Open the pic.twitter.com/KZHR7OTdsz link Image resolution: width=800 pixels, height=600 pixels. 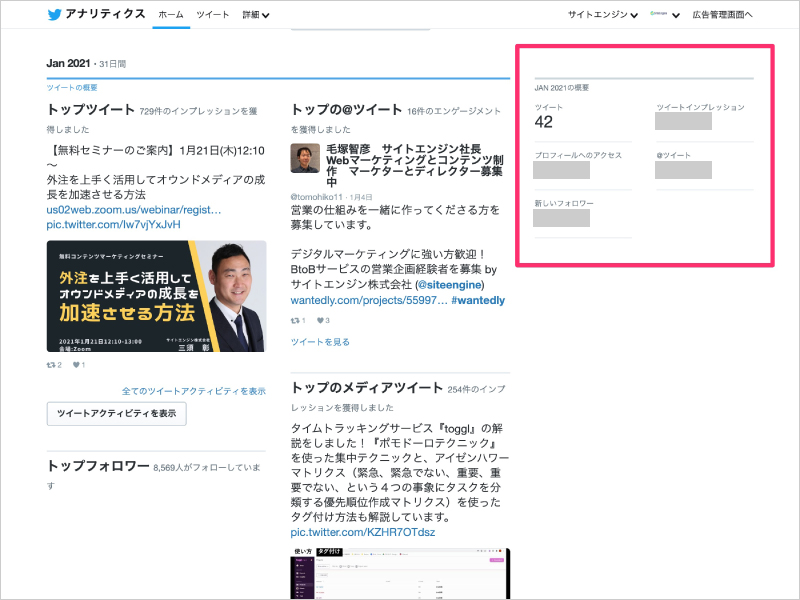tap(363, 532)
